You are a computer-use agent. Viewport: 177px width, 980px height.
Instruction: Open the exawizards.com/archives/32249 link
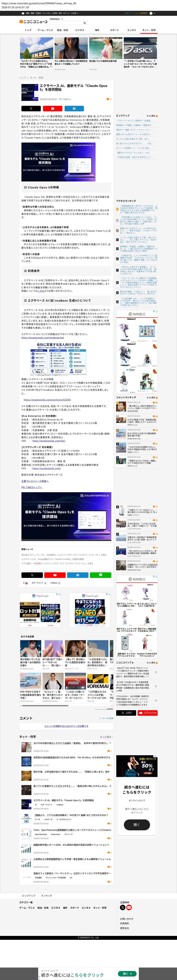(47, 400)
